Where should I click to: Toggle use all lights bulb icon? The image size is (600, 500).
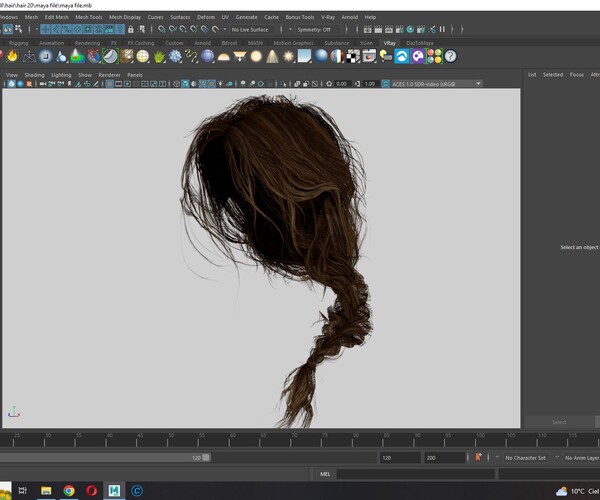(220, 84)
